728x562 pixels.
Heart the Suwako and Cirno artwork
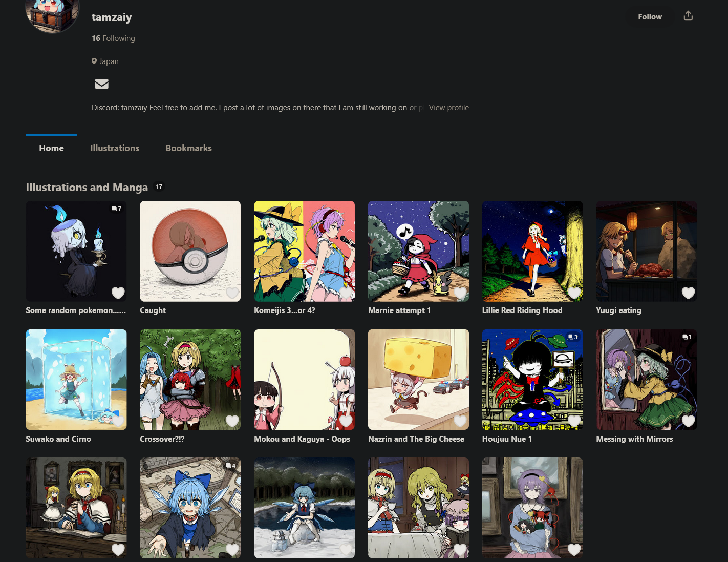click(118, 421)
